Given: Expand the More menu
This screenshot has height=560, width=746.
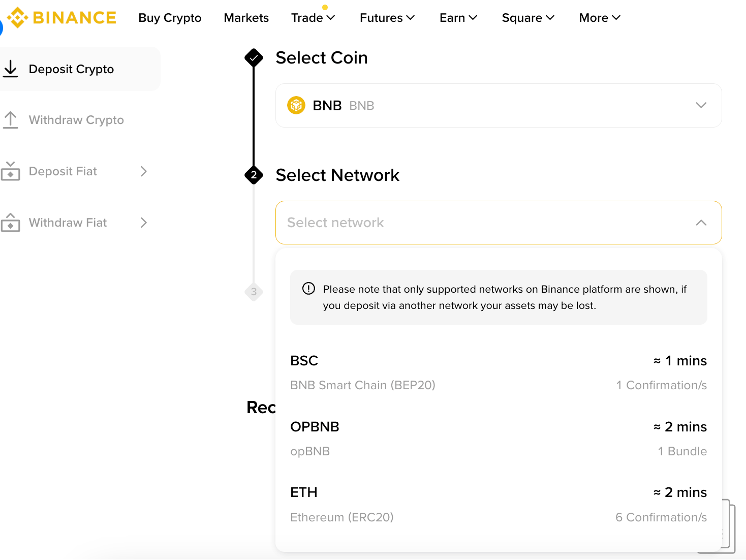Looking at the screenshot, I should pos(600,18).
